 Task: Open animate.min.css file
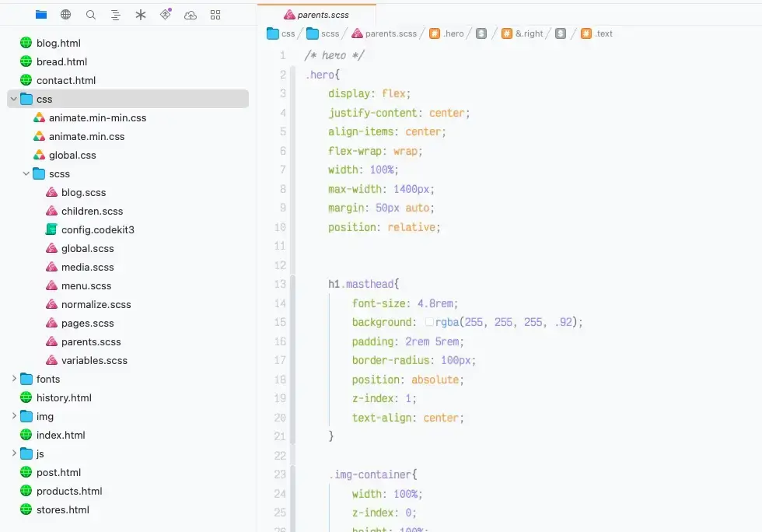(x=86, y=136)
